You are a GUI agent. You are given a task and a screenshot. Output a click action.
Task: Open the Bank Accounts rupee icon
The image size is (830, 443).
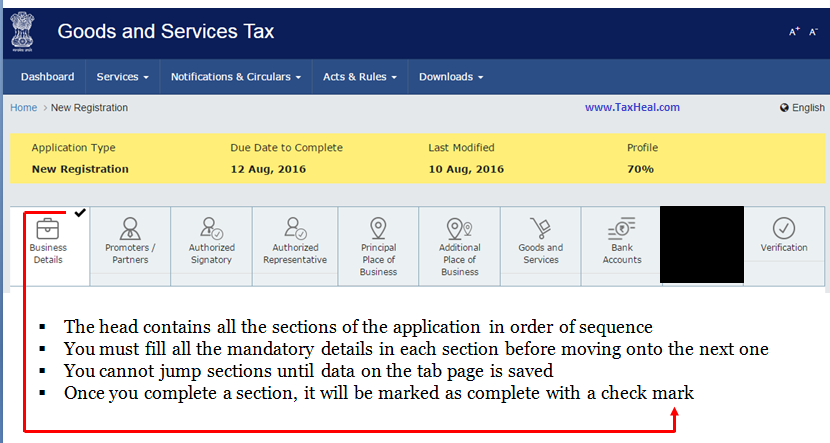tap(621, 227)
